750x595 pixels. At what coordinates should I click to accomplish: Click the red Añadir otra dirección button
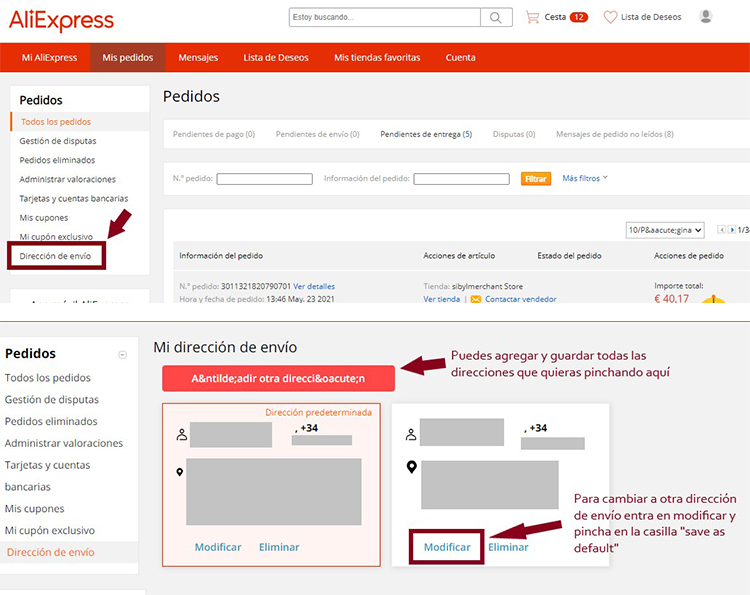point(278,378)
